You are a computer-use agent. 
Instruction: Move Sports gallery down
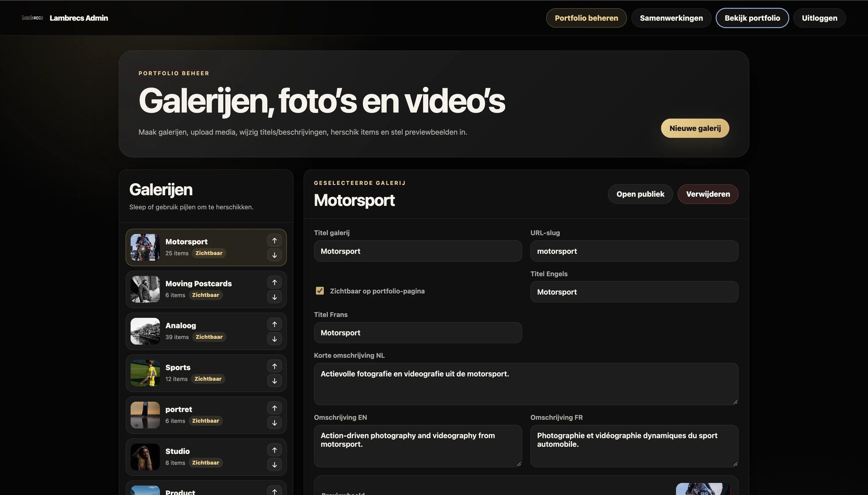(x=274, y=381)
